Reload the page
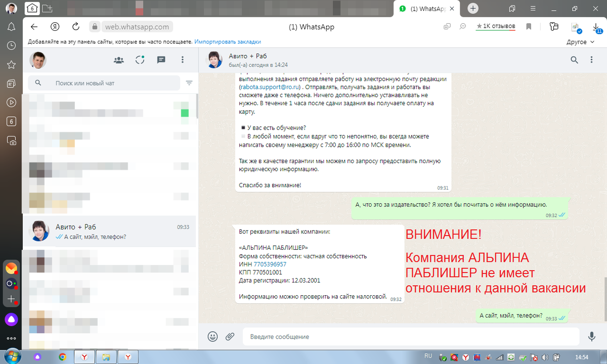The image size is (607, 364). tap(76, 27)
